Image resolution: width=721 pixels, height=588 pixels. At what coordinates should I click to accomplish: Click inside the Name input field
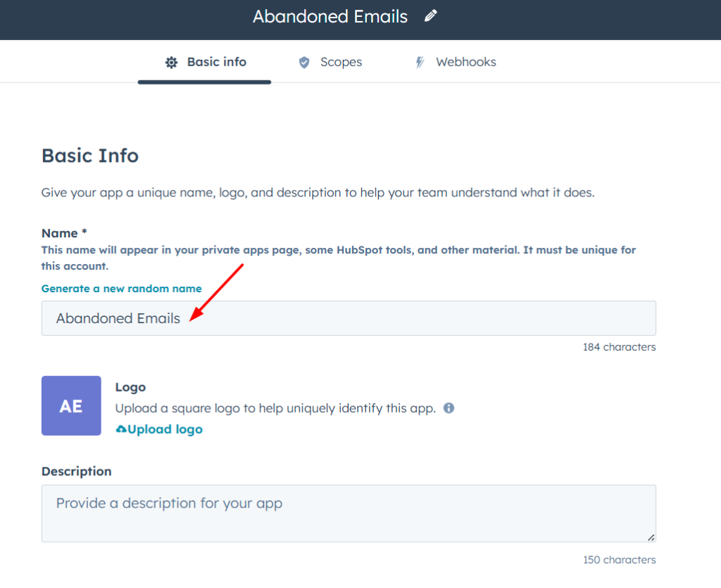point(349,318)
